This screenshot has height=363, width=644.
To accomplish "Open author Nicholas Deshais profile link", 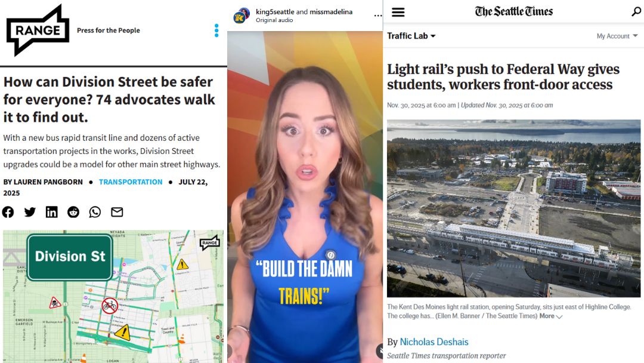I will (434, 342).
